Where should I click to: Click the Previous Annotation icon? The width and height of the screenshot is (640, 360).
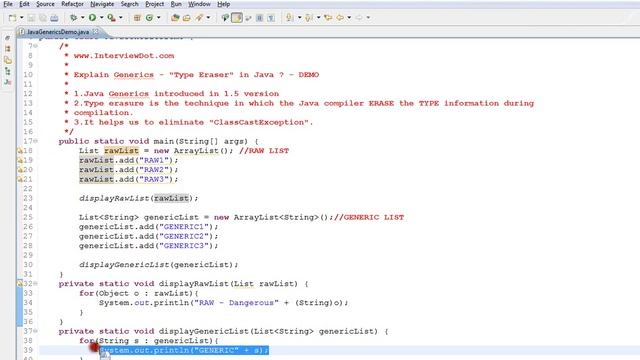309,18
